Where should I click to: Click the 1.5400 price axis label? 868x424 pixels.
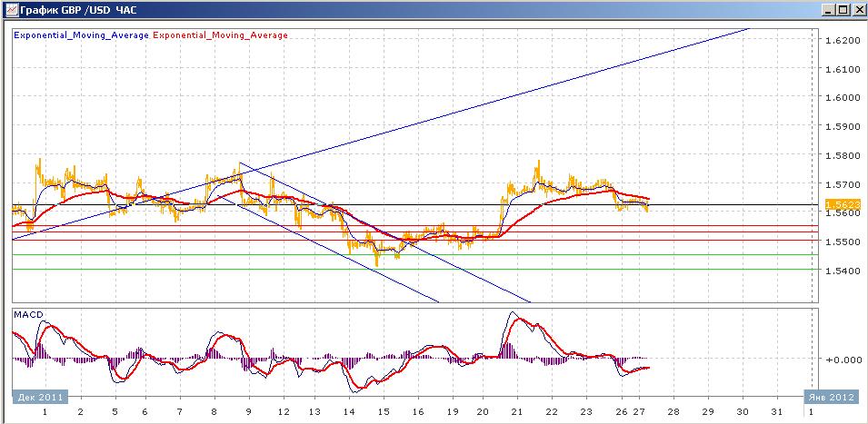pos(841,271)
